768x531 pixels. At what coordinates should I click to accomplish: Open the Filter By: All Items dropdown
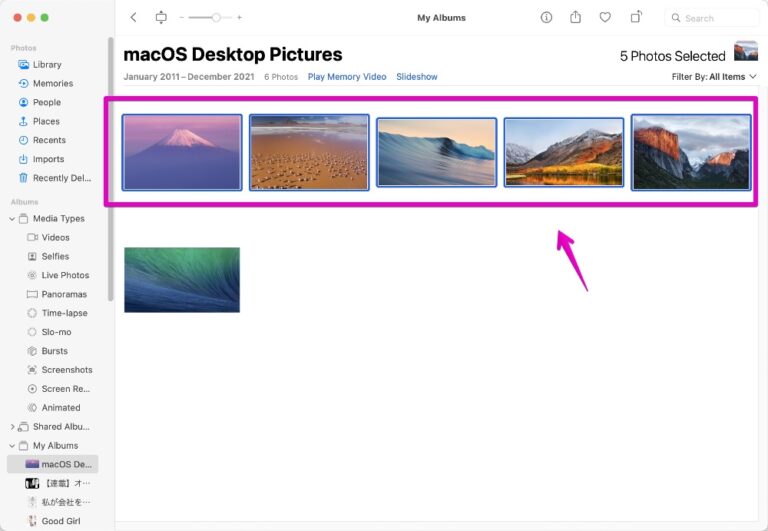pyautogui.click(x=714, y=77)
